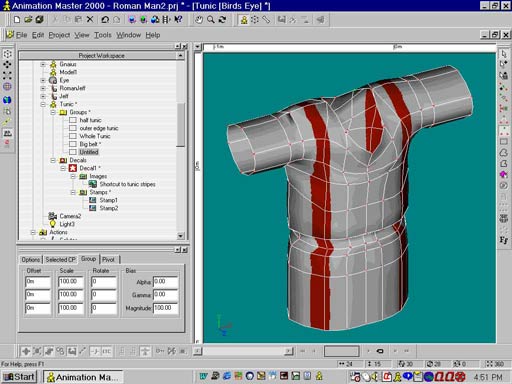This screenshot has height=384, width=512.
Task: Click the Delete (X) toolbar icon
Action: (x=90, y=20)
